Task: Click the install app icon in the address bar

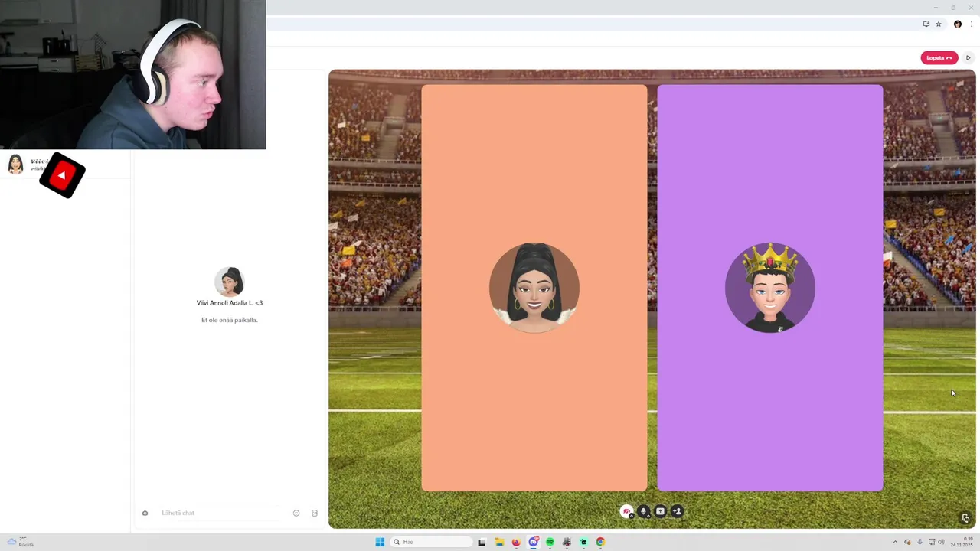Action: [926, 24]
